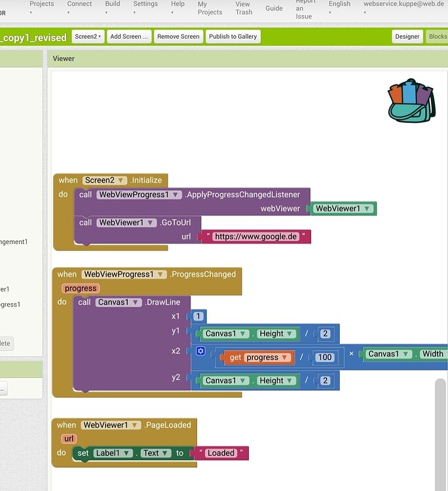
Task: Open the Guide link
Action: 274,9
